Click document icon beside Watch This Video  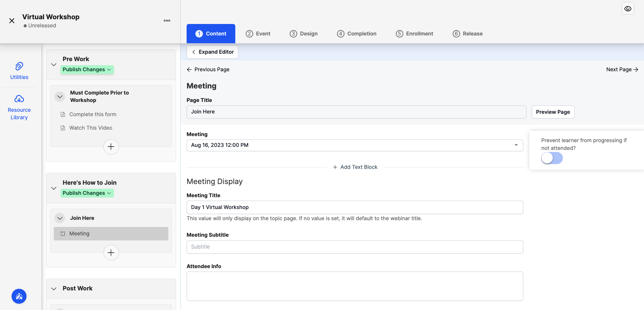click(x=63, y=128)
